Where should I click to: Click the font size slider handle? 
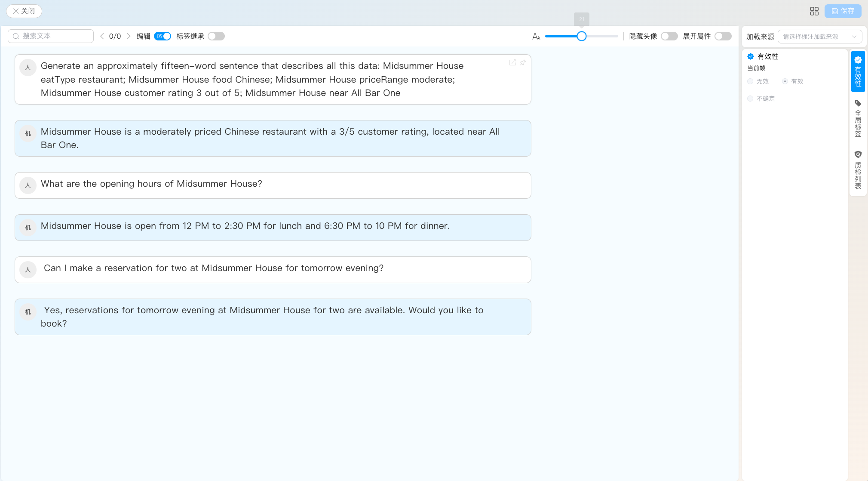(581, 36)
